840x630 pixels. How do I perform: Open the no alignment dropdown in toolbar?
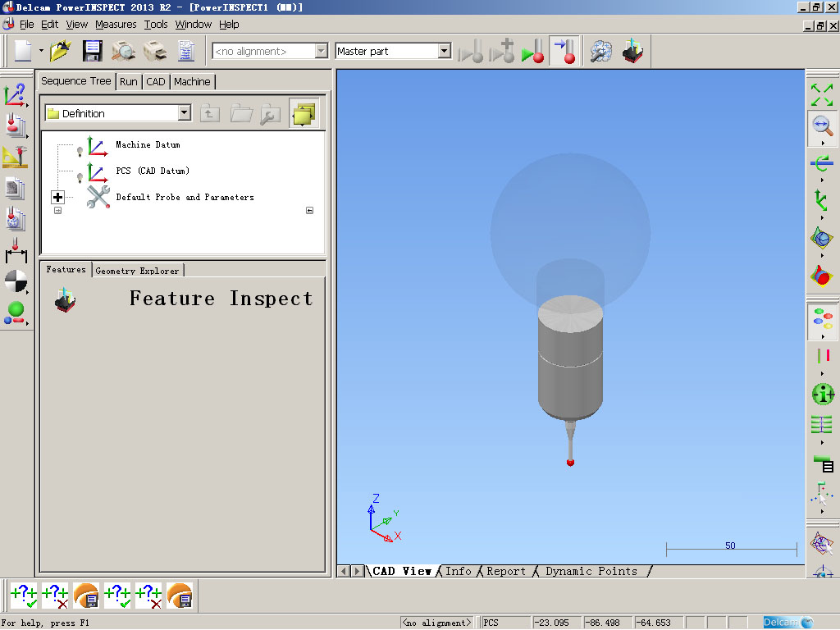pos(321,51)
